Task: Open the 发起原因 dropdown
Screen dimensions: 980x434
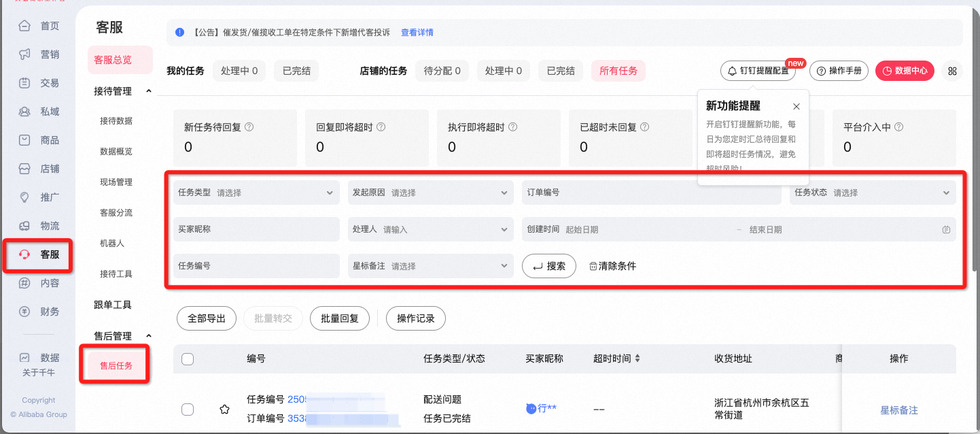Action: 430,193
